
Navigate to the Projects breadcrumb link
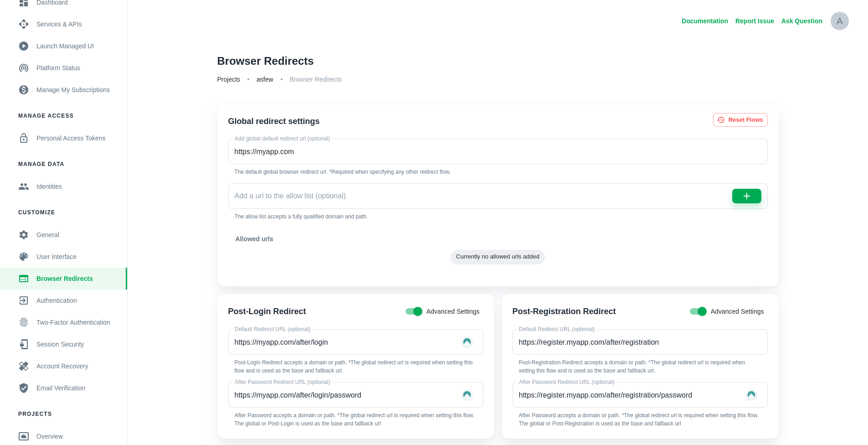(228, 79)
